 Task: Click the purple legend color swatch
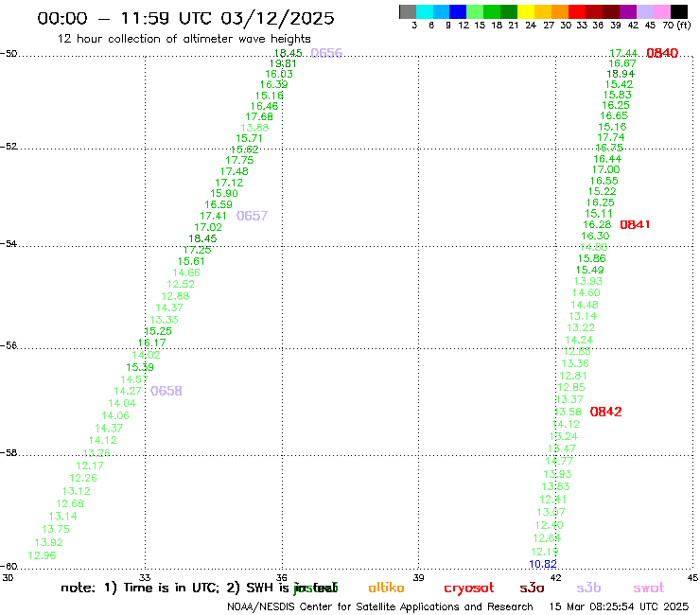tap(628, 11)
